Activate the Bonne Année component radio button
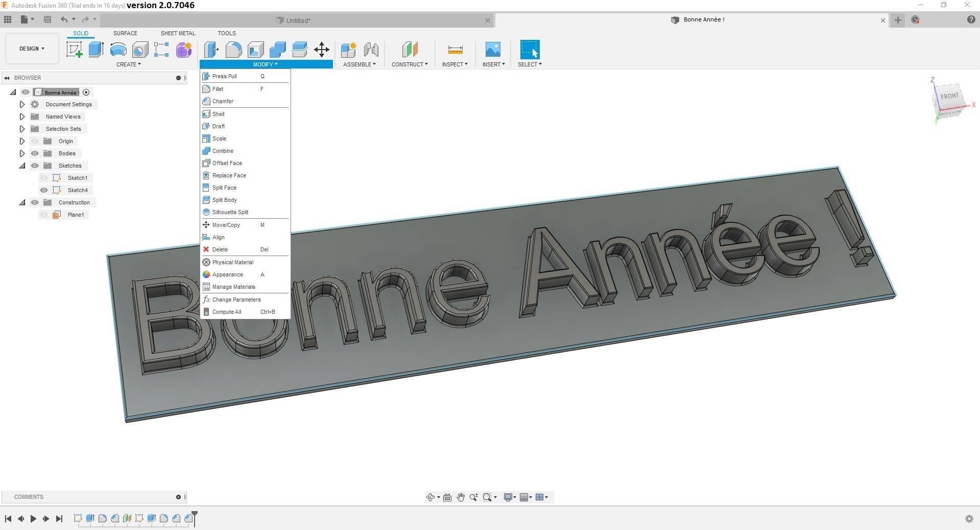Screen dimensions: 980x530 (86, 93)
